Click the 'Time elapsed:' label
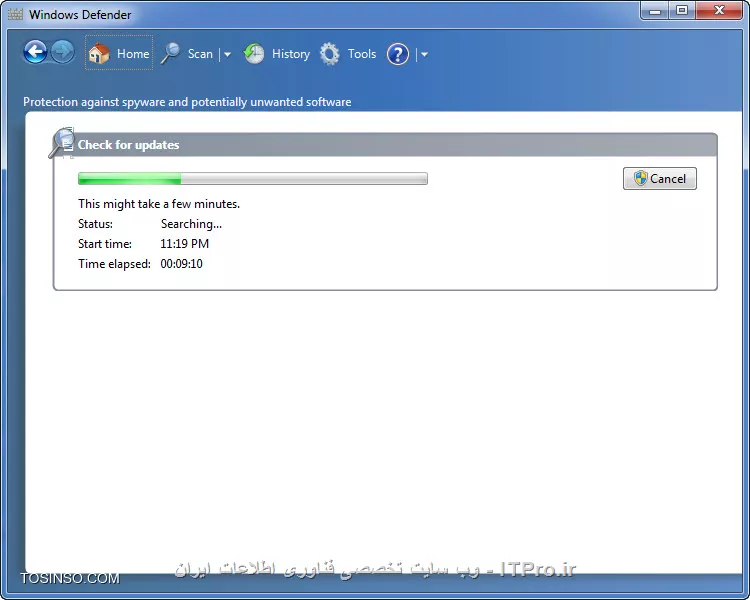Viewport: 750px width, 600px height. (114, 264)
